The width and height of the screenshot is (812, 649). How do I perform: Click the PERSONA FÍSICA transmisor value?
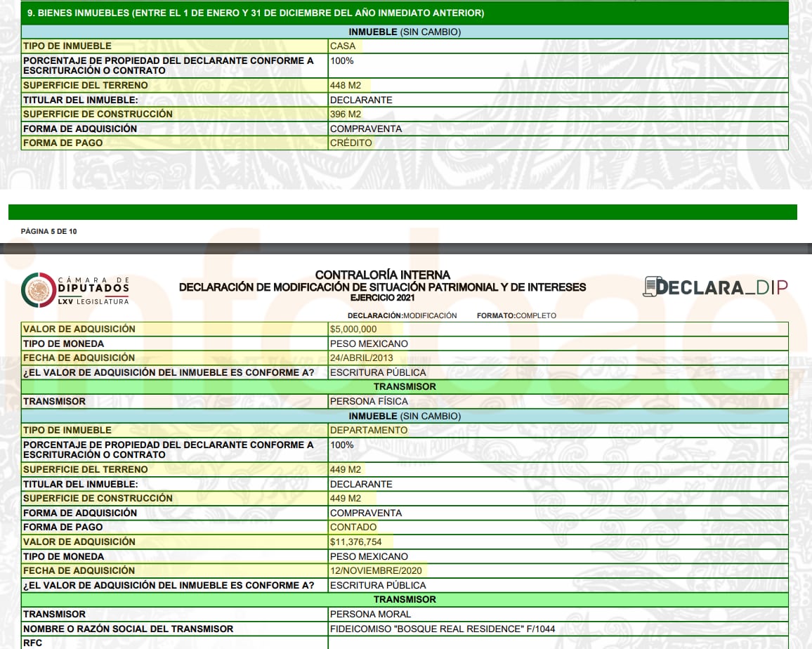368,402
